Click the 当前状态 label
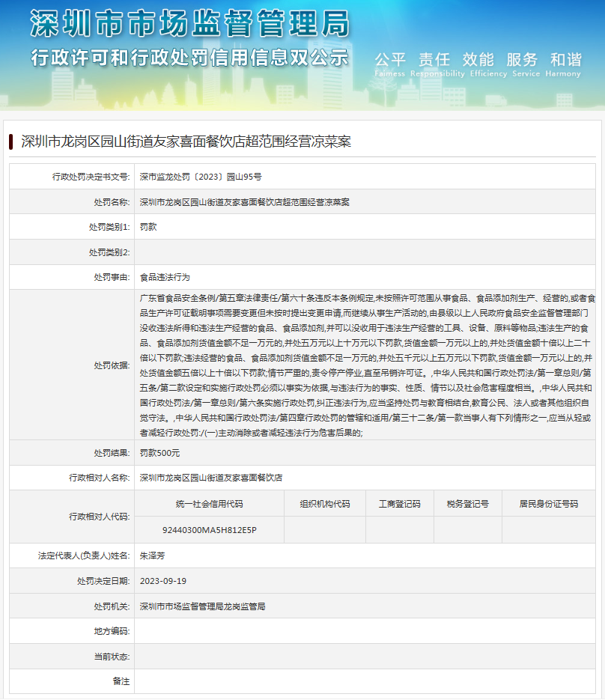The height and width of the screenshot is (700, 605). coord(112,657)
